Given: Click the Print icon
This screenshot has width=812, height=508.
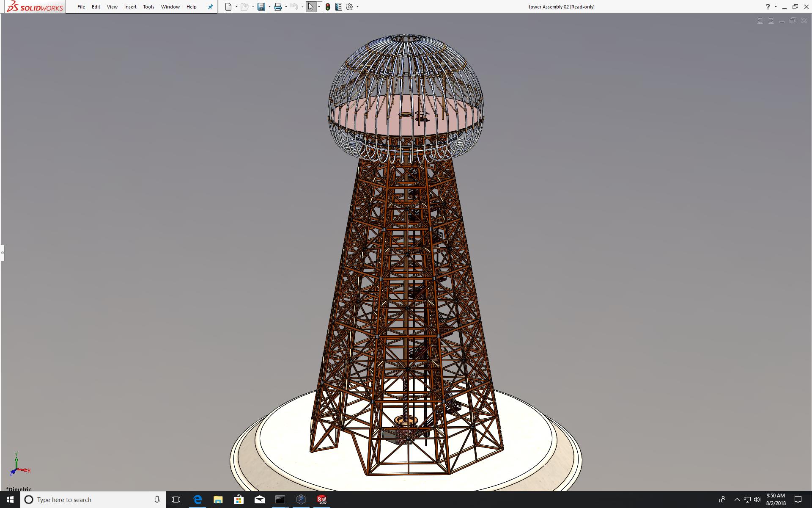Looking at the screenshot, I should pos(278,7).
